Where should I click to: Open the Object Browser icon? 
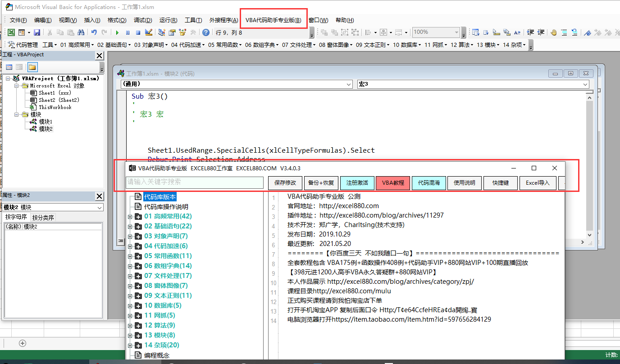click(182, 32)
